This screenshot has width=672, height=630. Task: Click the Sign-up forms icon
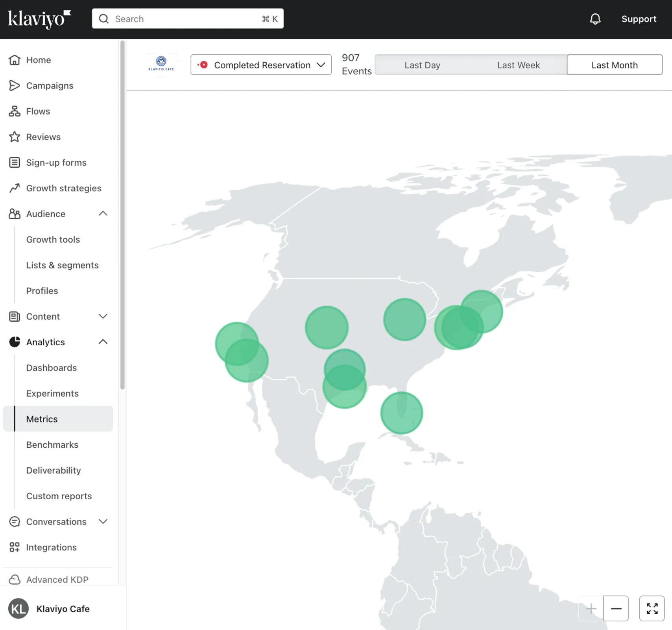(15, 162)
